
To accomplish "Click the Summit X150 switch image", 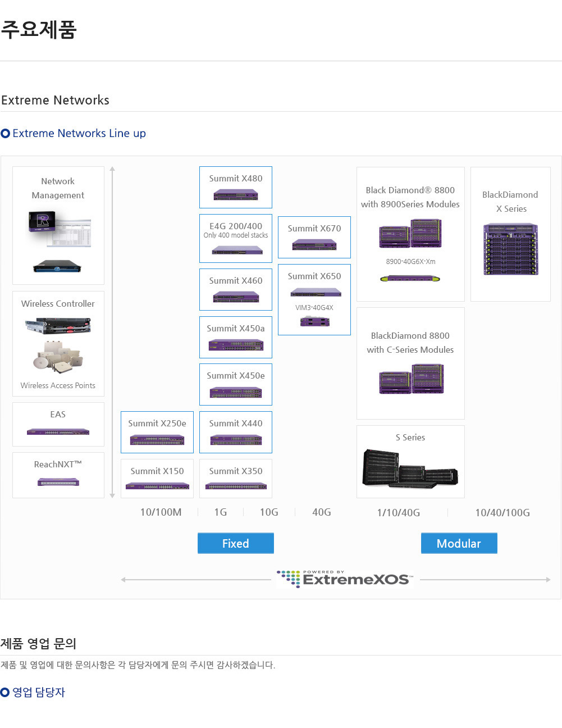I will [x=157, y=486].
